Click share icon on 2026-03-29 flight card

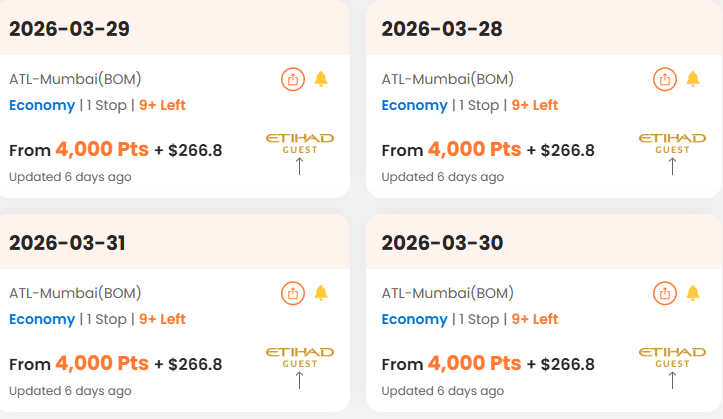coord(293,79)
